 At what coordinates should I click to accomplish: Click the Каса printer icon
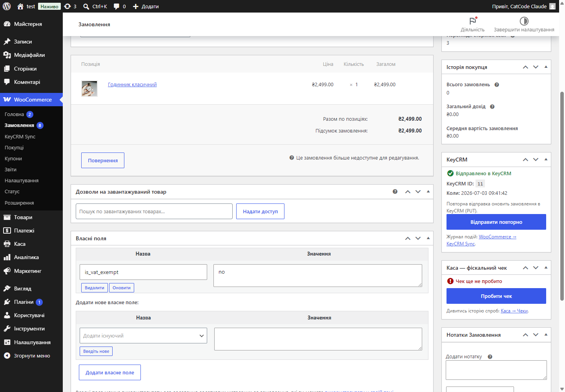7,244
